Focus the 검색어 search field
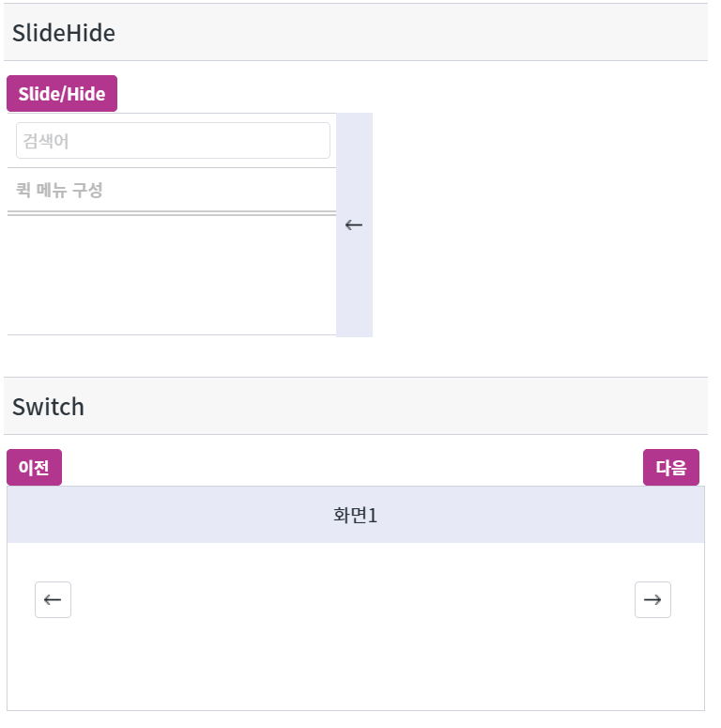721x728 pixels. pos(173,140)
